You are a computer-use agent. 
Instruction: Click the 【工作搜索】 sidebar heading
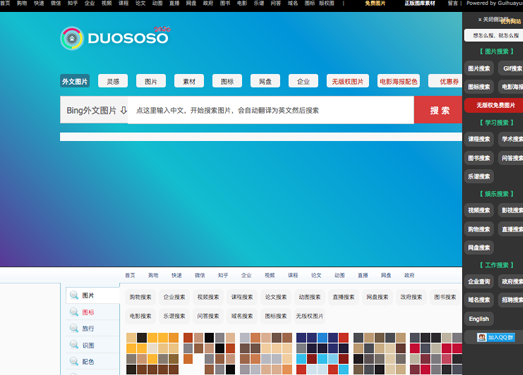[496, 265]
